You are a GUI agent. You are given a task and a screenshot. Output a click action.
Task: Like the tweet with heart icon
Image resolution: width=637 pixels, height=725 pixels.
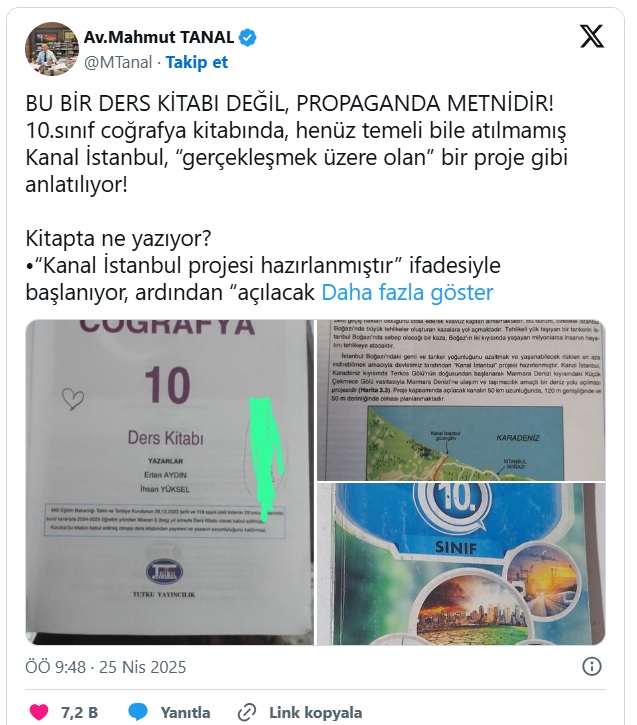click(x=38, y=712)
